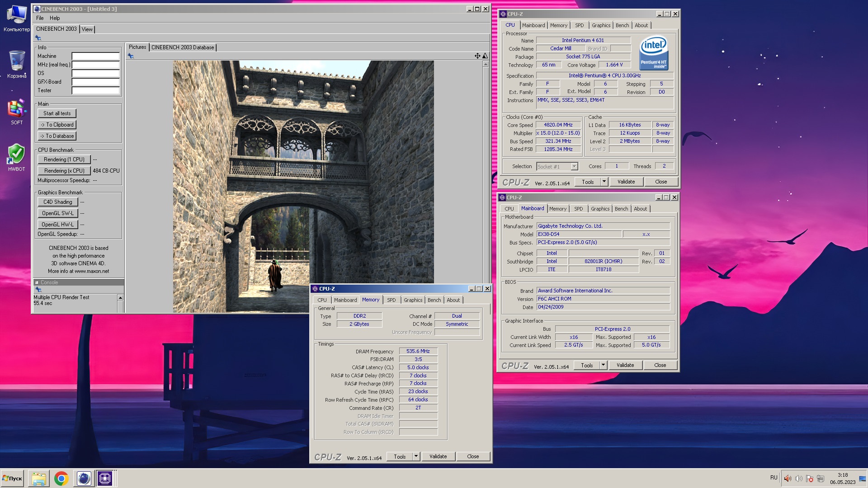
Task: Open the Help menu in Cinebench
Action: coord(55,18)
